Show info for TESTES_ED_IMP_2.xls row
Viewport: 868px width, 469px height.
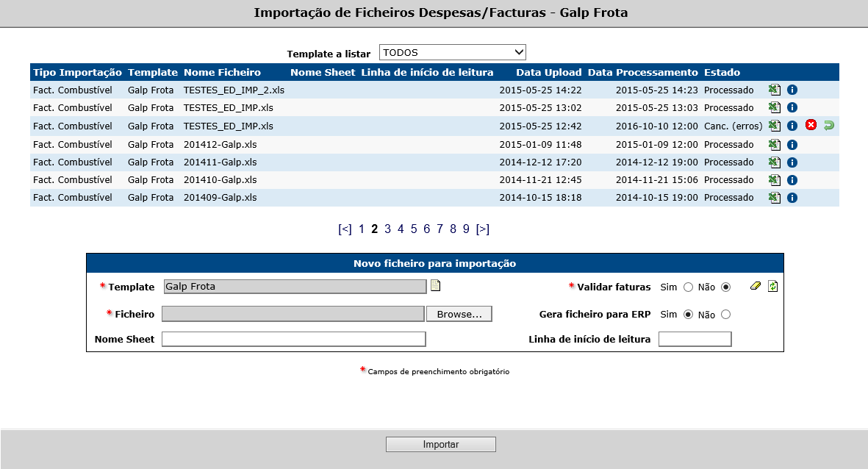(x=792, y=90)
